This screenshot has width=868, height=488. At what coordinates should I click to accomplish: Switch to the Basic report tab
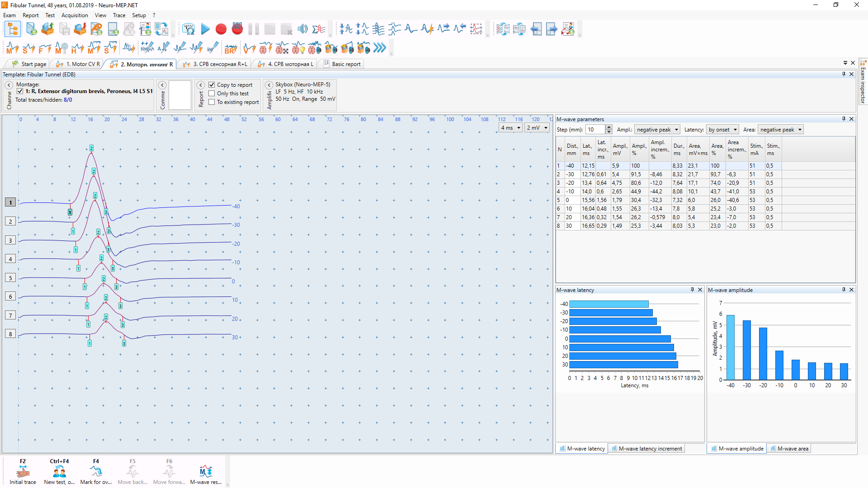[x=341, y=64]
